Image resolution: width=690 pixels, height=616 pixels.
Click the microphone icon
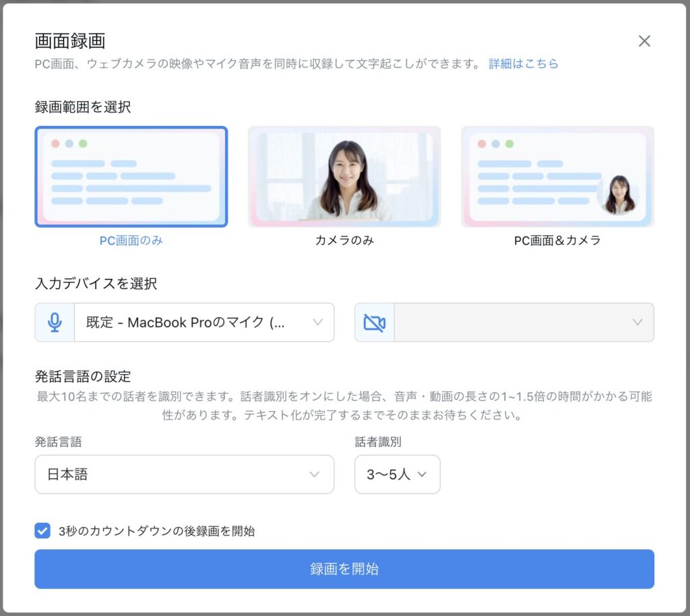point(55,322)
